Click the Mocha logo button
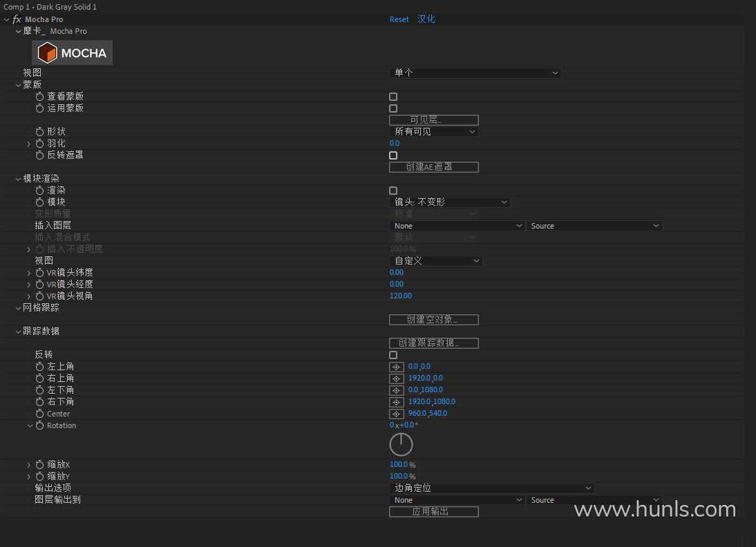 73,52
